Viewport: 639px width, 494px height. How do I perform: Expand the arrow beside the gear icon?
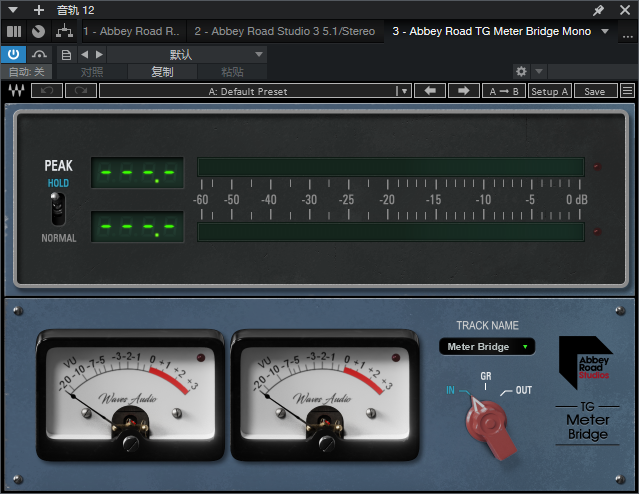click(x=539, y=72)
